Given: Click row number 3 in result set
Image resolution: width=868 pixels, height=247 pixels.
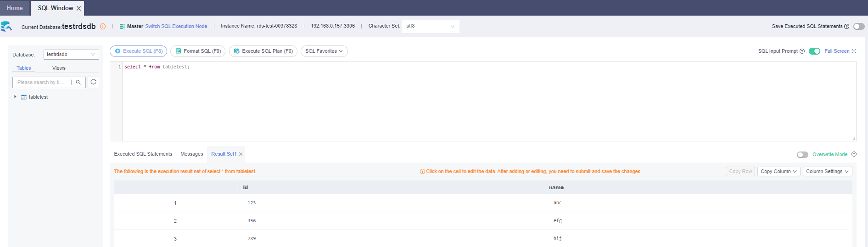Looking at the screenshot, I should point(175,239).
